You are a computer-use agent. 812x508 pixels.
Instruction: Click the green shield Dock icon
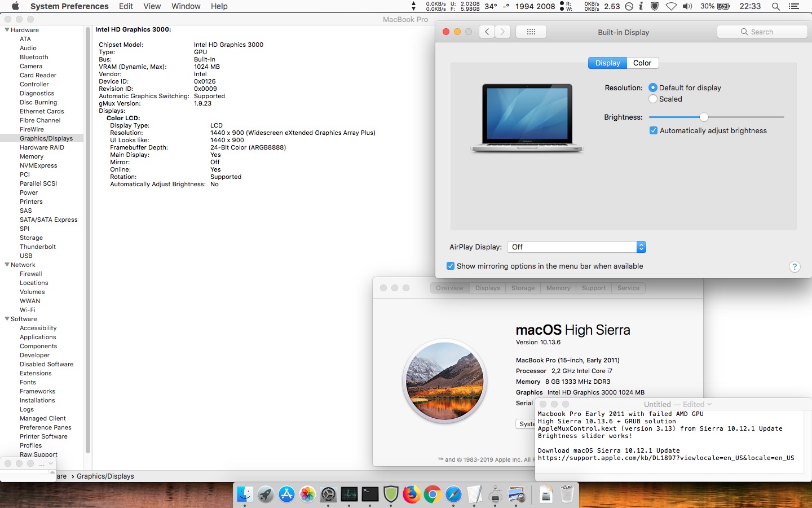coord(391,494)
